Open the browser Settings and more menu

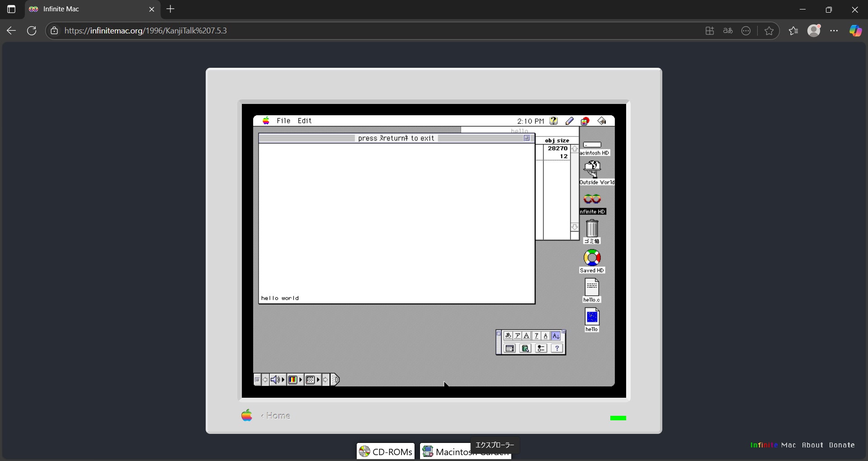click(834, 31)
